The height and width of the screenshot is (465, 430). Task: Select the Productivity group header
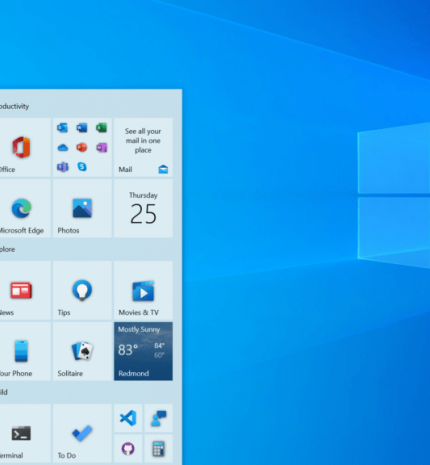pyautogui.click(x=14, y=106)
